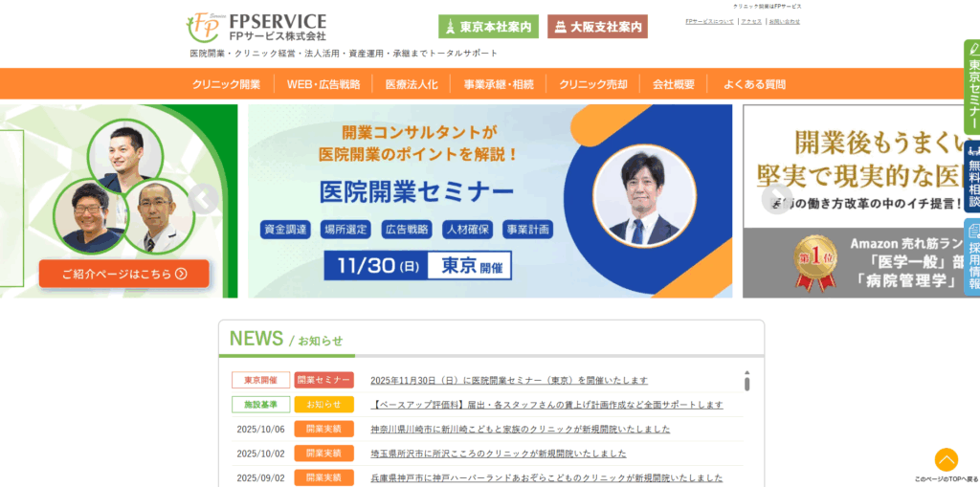Click the back-to-top arrow icon
This screenshot has height=487, width=980.
(947, 460)
